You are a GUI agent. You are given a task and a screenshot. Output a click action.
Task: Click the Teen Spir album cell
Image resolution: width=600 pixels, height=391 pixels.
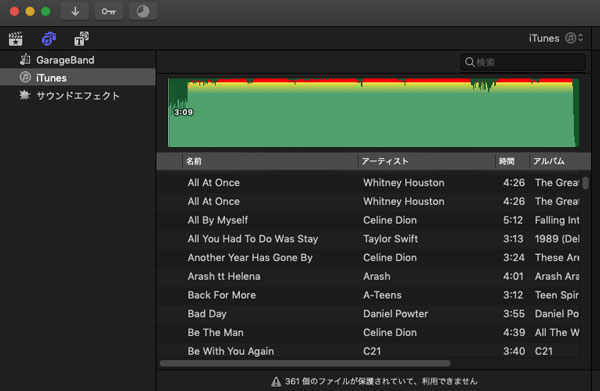(x=557, y=295)
